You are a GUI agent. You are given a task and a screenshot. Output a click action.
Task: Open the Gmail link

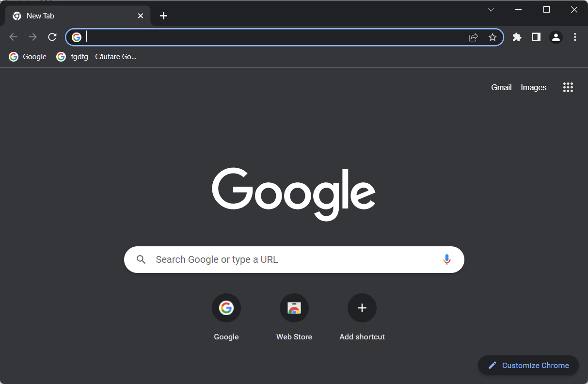tap(501, 87)
